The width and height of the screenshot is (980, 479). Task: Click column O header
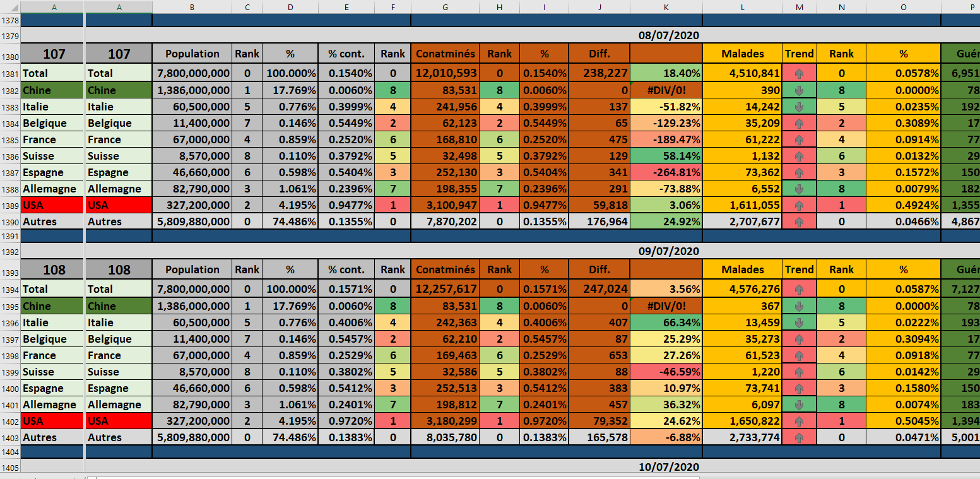coord(904,7)
